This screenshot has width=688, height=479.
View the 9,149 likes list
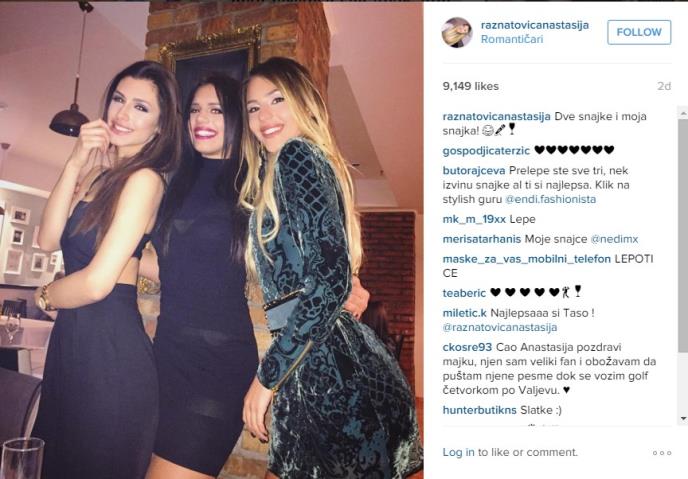(x=470, y=86)
